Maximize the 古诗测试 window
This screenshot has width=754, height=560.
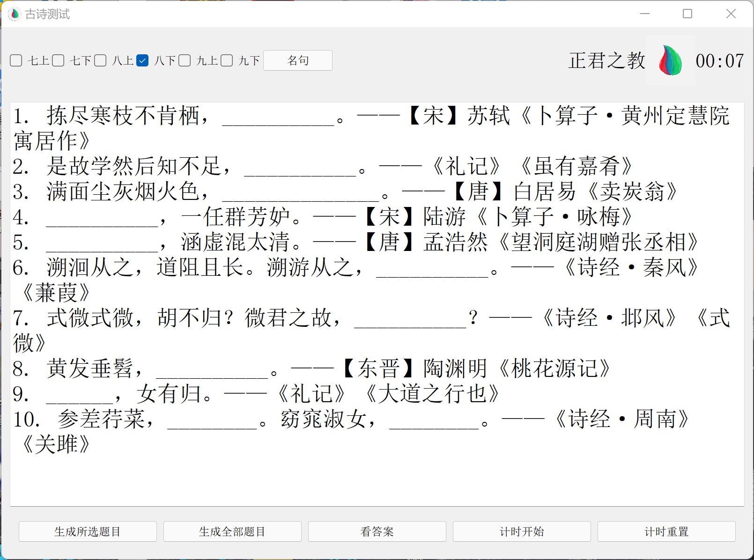coord(687,14)
